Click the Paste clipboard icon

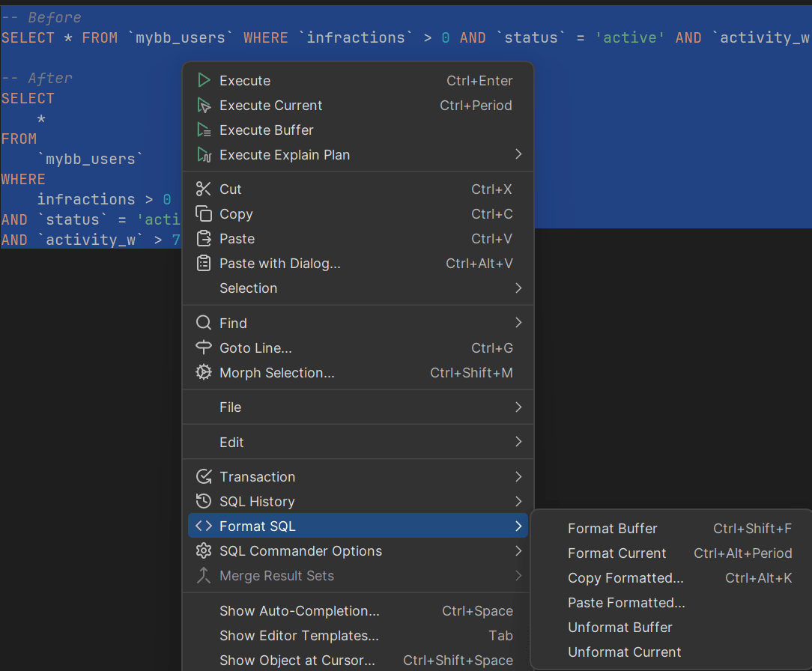pyautogui.click(x=204, y=239)
